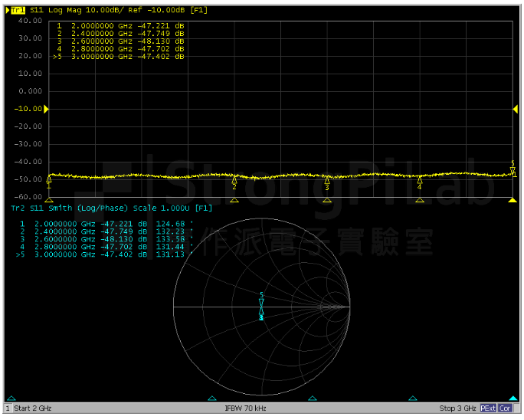
Task: Click overlapping cyan markers below Smith chart center
Action: point(262,313)
